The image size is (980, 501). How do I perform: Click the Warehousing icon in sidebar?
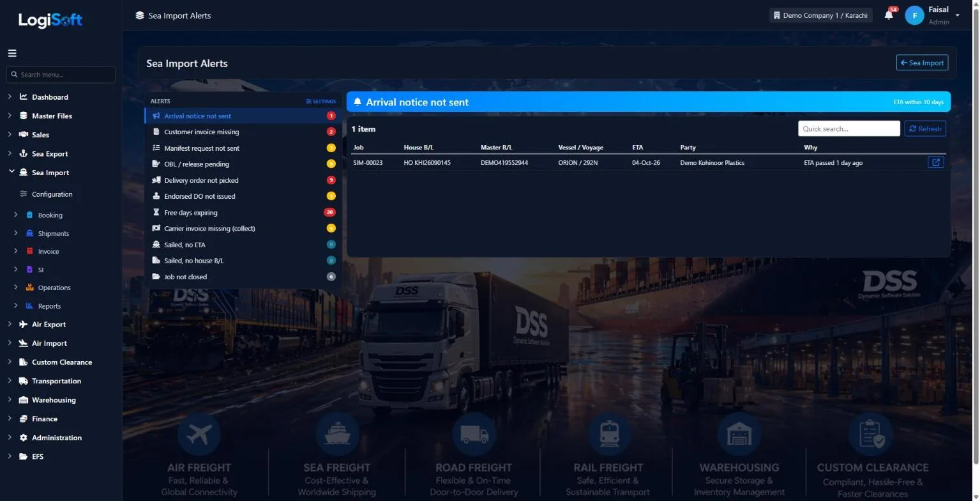click(x=24, y=400)
